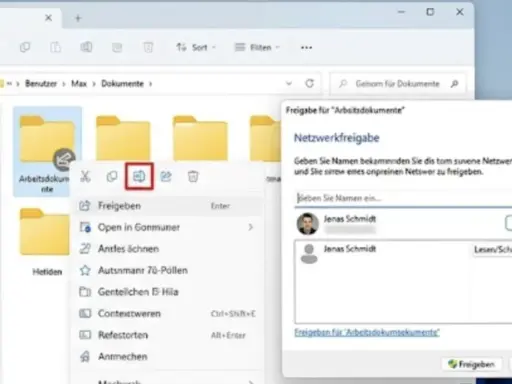The width and height of the screenshot is (512, 384).
Task: Click the Cut scissors icon in context menu
Action: click(x=85, y=176)
